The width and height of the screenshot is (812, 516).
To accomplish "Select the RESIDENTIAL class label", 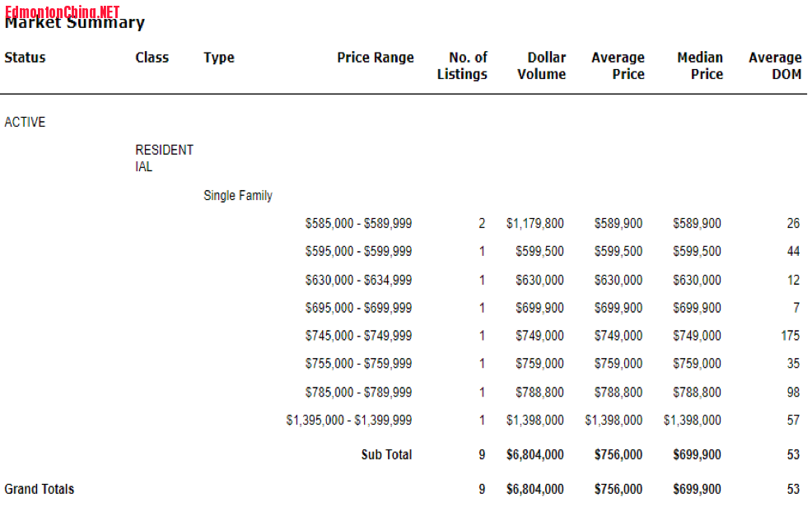I will coord(165,158).
